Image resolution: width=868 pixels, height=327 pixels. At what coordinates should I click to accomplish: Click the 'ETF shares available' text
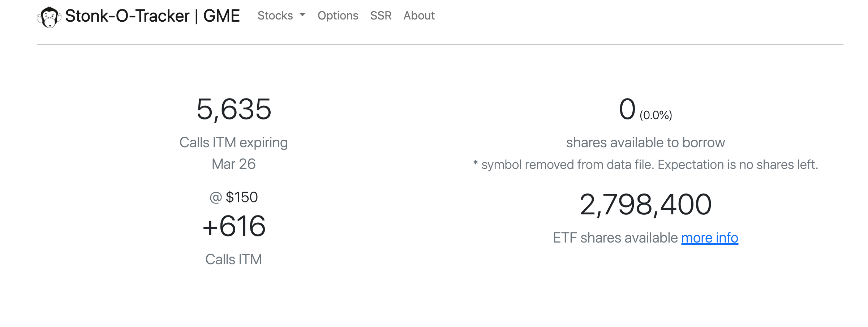coord(615,238)
